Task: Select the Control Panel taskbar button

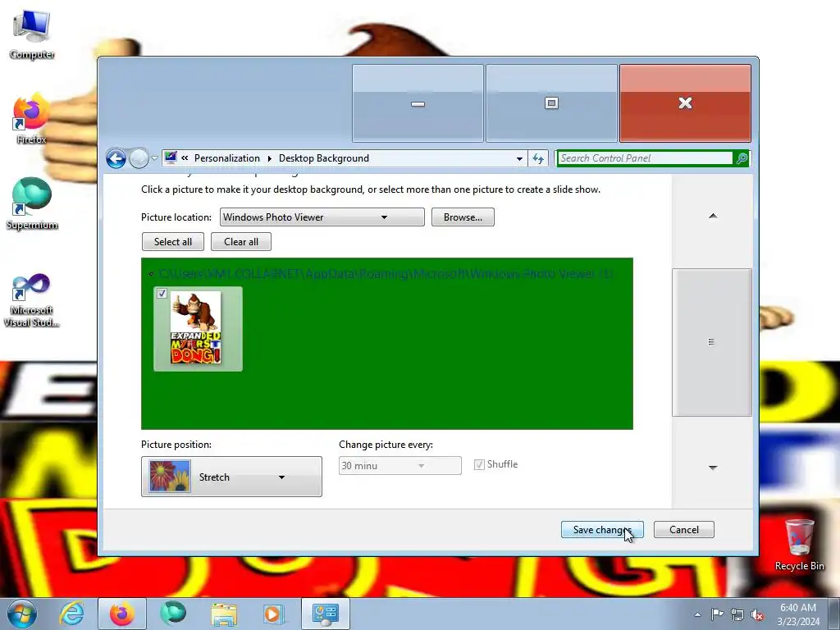Action: click(x=325, y=614)
